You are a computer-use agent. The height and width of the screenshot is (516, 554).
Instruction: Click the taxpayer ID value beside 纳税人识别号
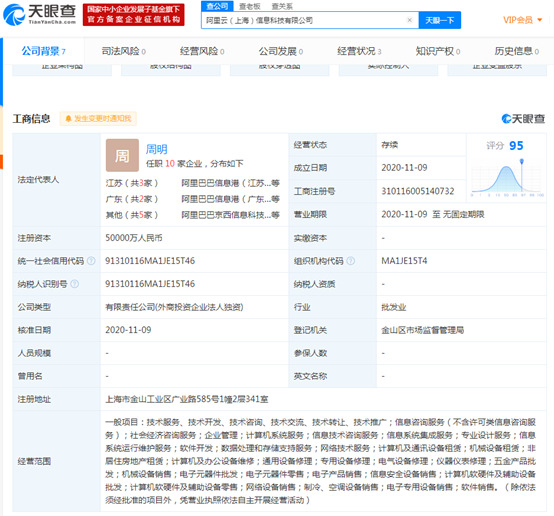coord(150,284)
